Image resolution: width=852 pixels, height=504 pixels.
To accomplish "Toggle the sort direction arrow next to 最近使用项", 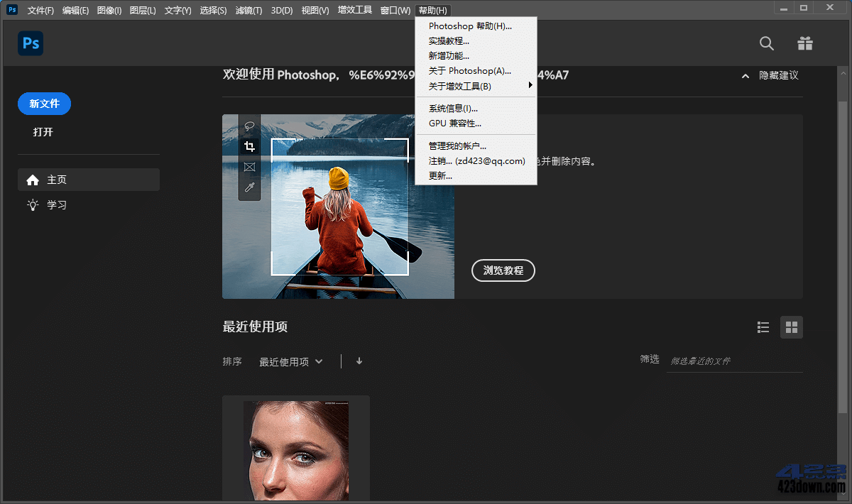I will 359,361.
